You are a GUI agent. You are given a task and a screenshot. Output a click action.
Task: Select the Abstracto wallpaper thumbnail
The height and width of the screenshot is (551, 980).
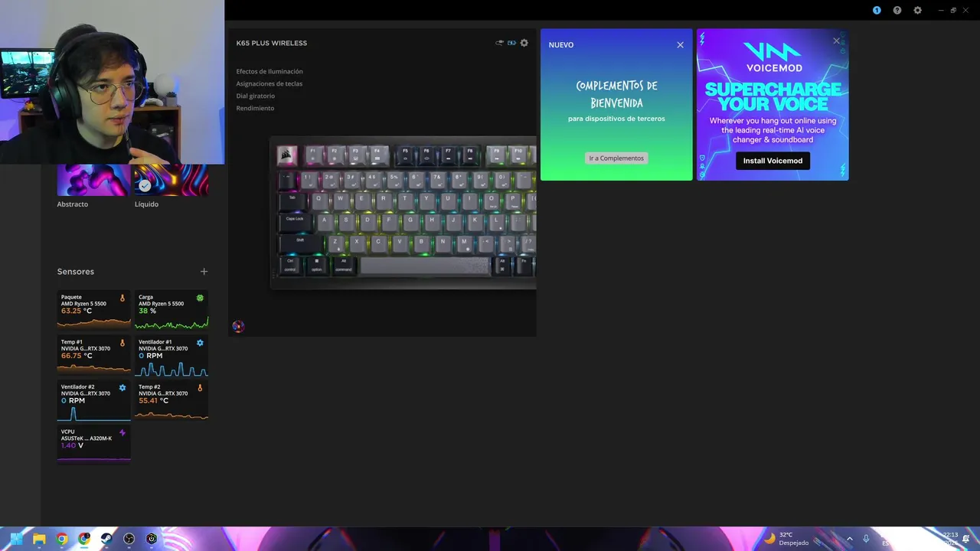coord(93,180)
